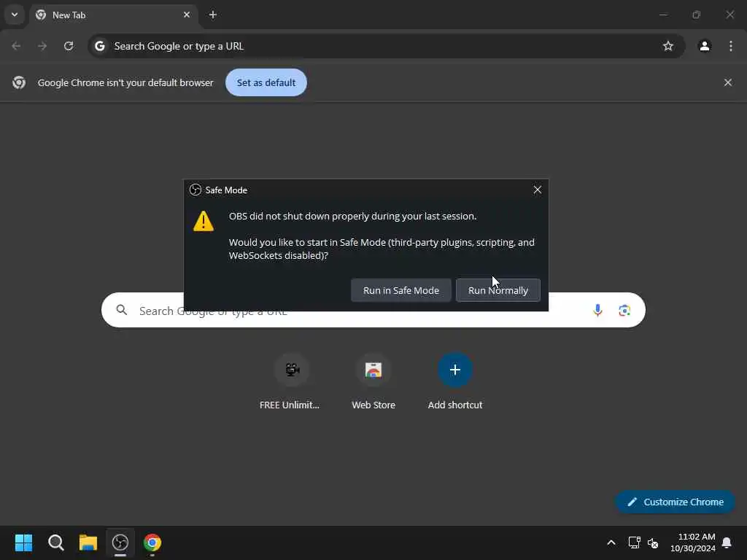The width and height of the screenshot is (747, 560).
Task: Click the Chrome logo in notification bar
Action: point(19,82)
